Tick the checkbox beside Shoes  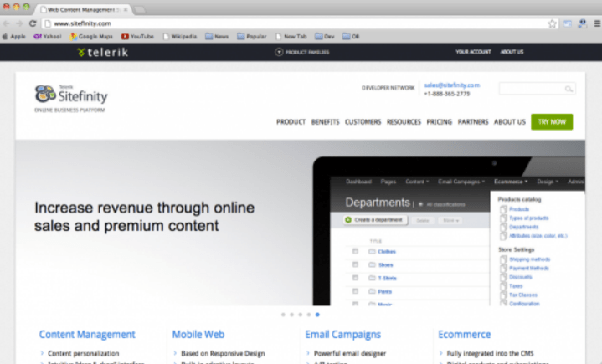pos(355,264)
